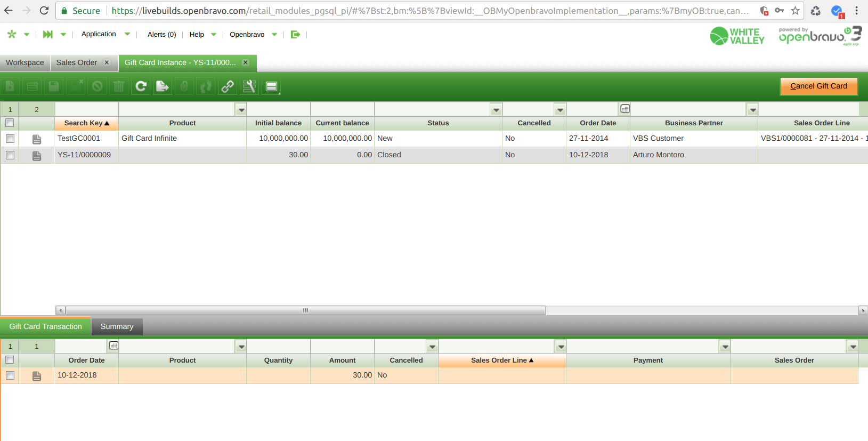Click the Export to spreadsheet icon
This screenshot has height=441, width=868.
[x=163, y=86]
